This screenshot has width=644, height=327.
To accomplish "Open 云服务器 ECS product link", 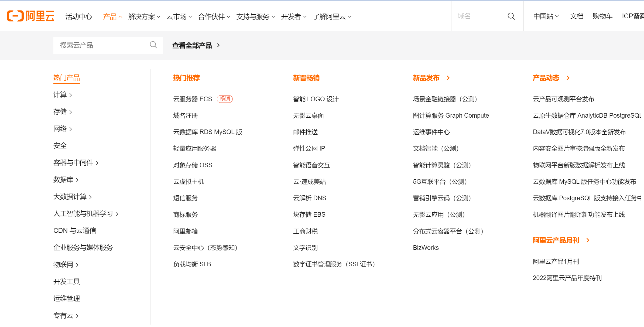I will pyautogui.click(x=193, y=99).
